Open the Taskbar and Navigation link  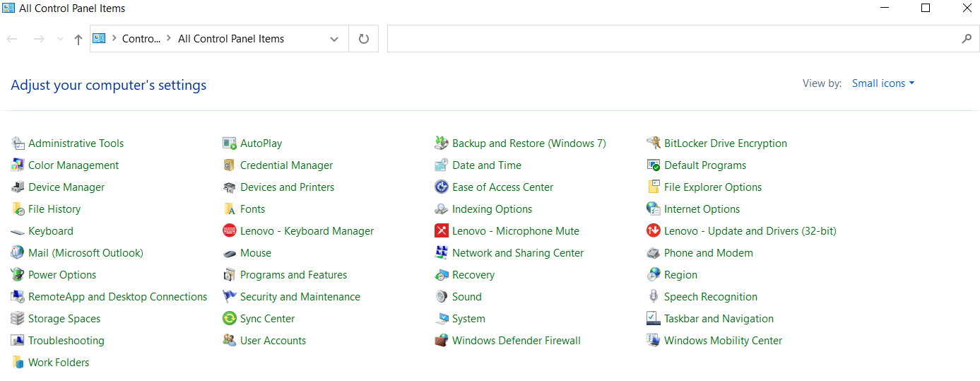pos(719,319)
